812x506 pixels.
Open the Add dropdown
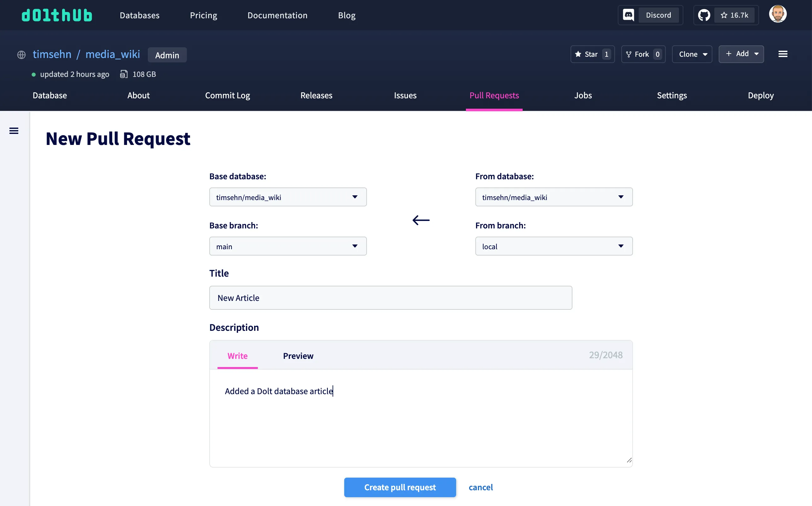(741, 54)
